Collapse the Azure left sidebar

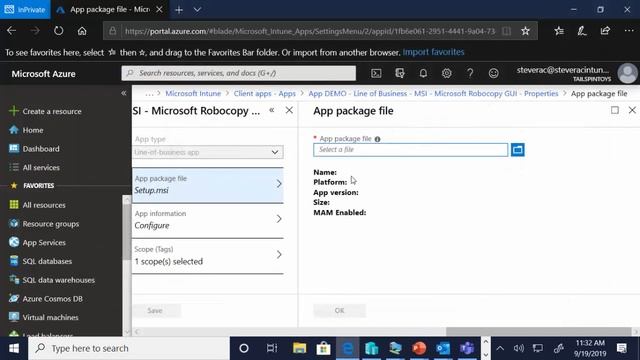coord(124,93)
